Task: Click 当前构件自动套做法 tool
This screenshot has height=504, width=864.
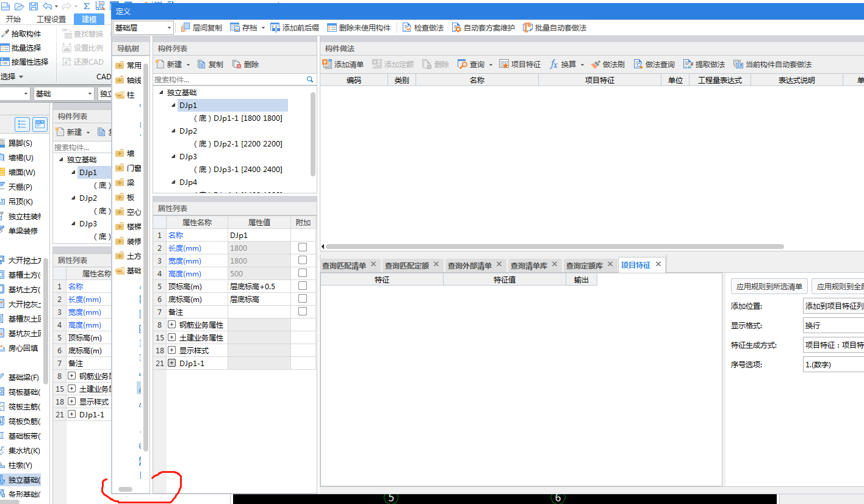Action: 772,64
